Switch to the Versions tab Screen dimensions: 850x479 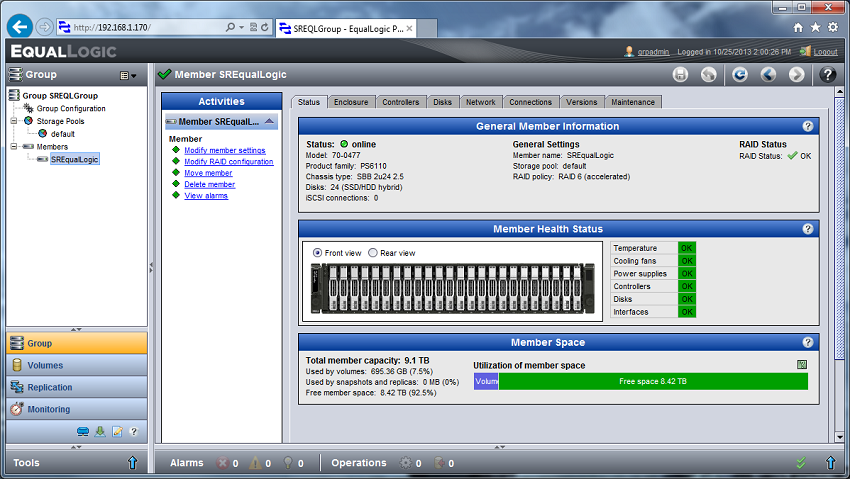click(x=582, y=102)
